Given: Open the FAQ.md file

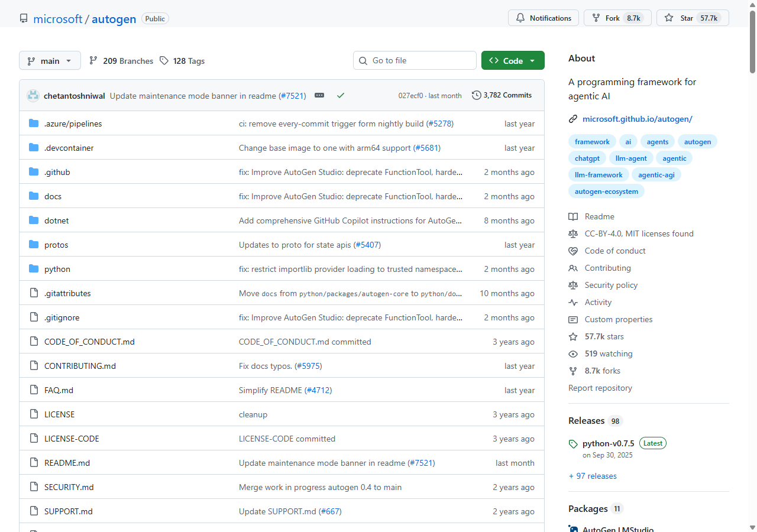Looking at the screenshot, I should (x=59, y=390).
